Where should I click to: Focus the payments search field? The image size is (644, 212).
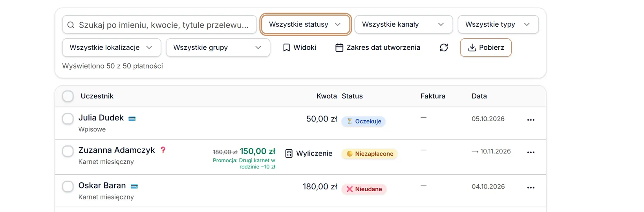(x=159, y=25)
